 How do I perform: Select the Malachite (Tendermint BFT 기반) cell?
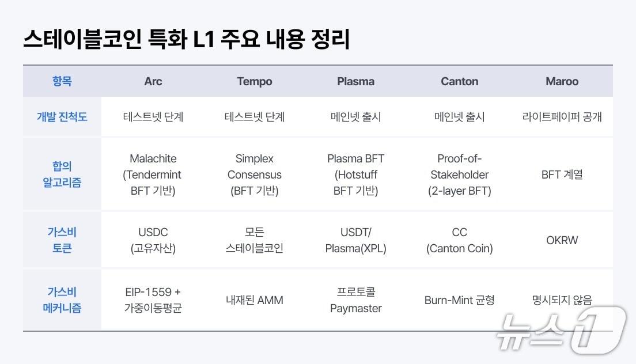pyautogui.click(x=153, y=175)
